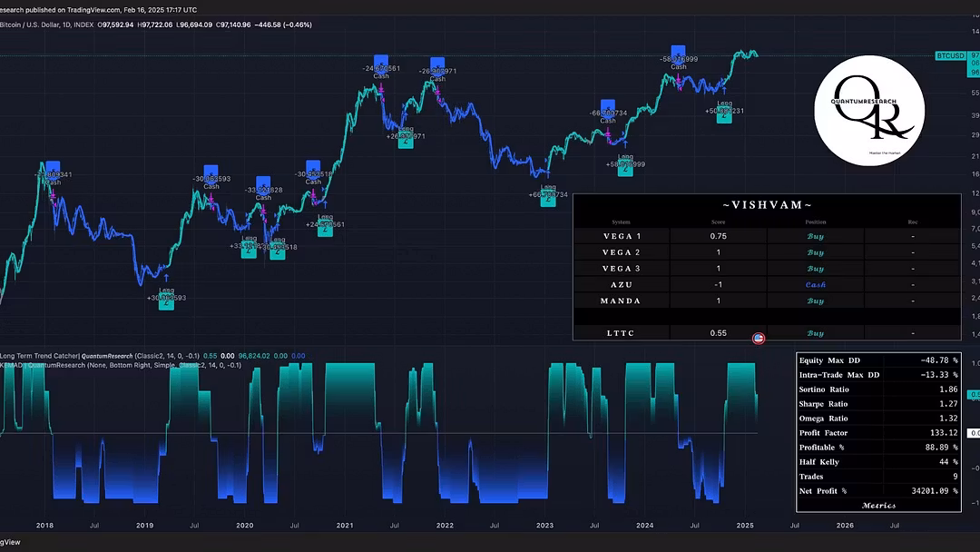Click the teal Long marker labeled +58.976999
This screenshot has height=552, width=980.
[x=625, y=169]
